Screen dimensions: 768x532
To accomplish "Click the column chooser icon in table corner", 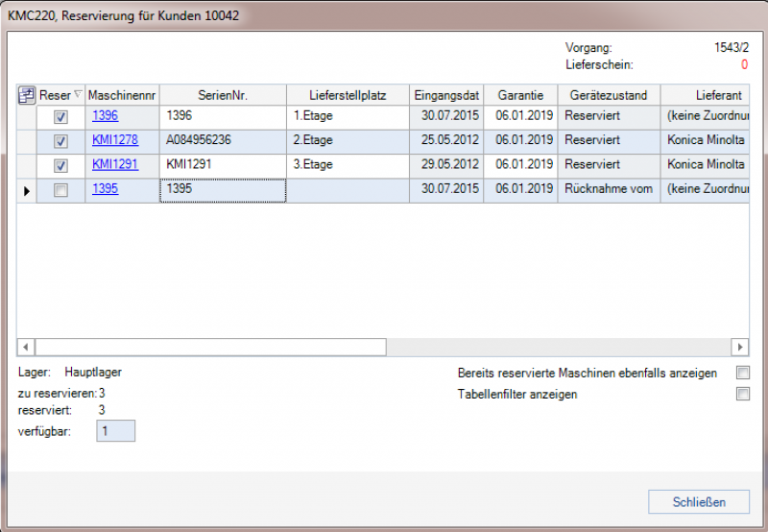I will [27, 95].
